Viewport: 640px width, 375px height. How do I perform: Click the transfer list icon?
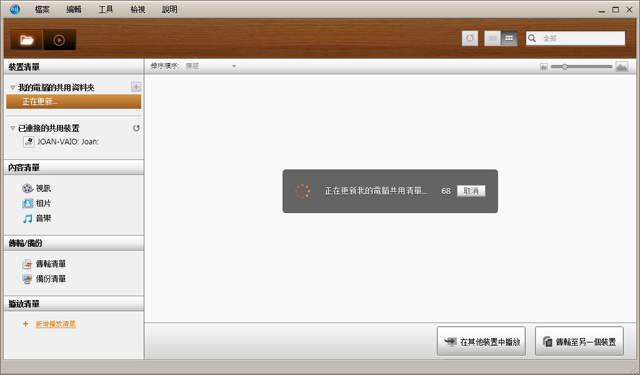[x=27, y=264]
